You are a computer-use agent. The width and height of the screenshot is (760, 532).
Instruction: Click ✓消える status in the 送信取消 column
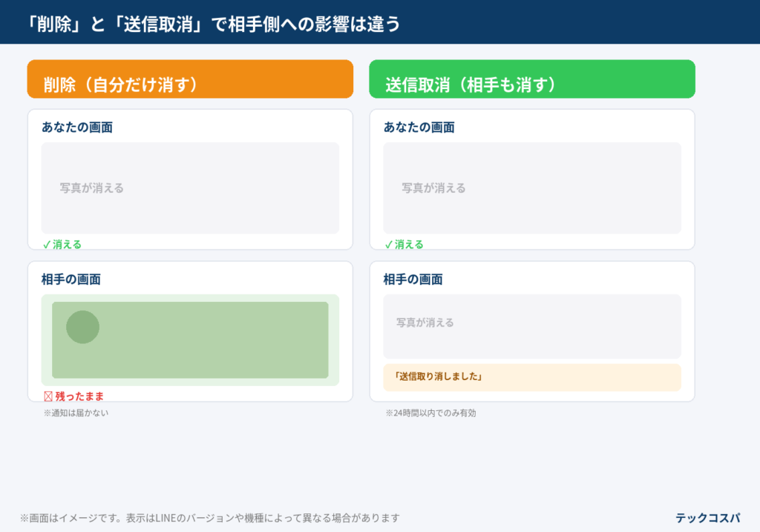(x=404, y=245)
